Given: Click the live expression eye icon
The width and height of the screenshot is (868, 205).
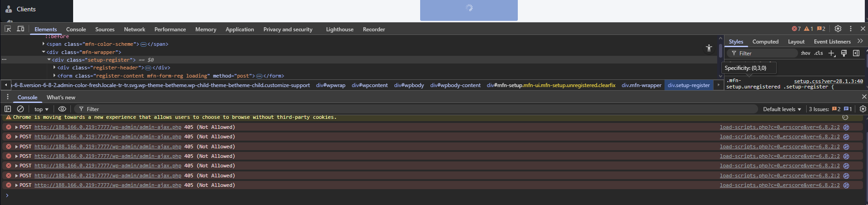Looking at the screenshot, I should [62, 109].
